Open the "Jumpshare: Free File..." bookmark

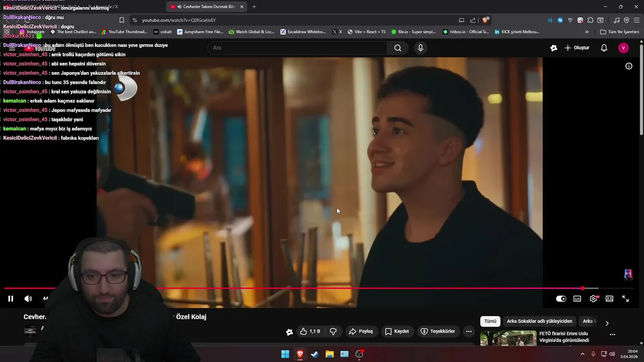[x=200, y=32]
